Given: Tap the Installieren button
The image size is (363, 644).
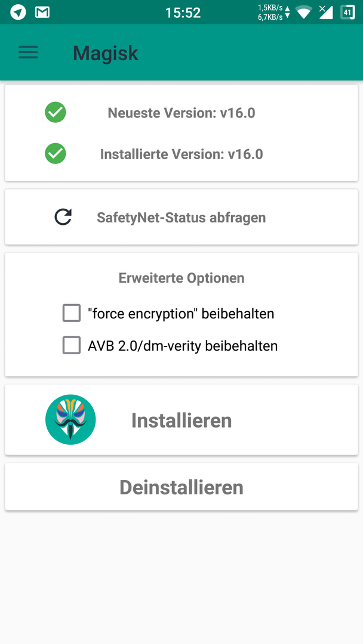Looking at the screenshot, I should [181, 420].
